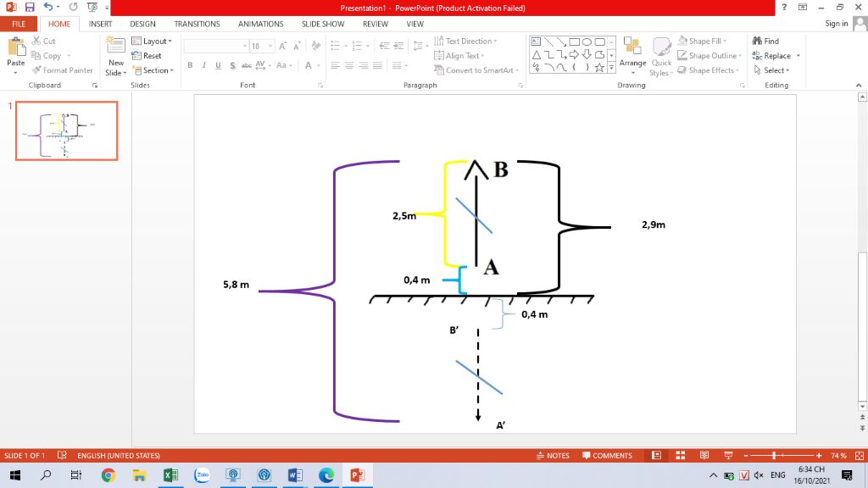The width and height of the screenshot is (868, 488).
Task: Open Ribbon Display Options
Action: click(803, 7)
